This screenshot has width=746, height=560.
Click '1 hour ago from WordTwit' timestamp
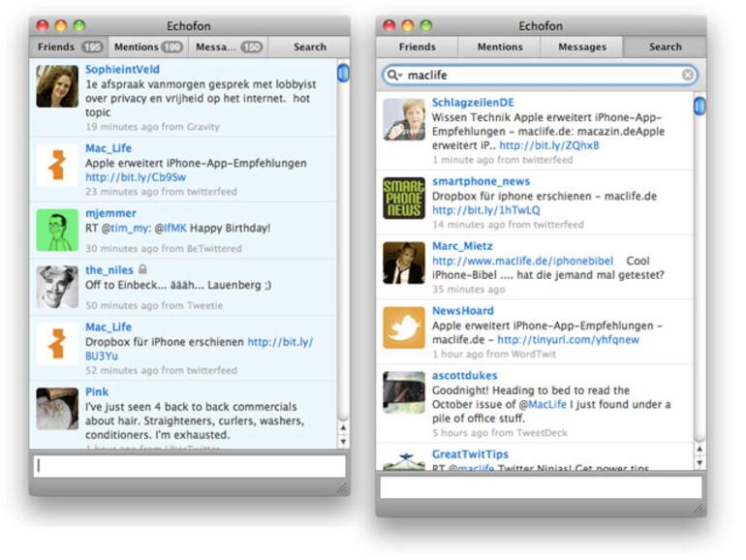click(x=494, y=354)
